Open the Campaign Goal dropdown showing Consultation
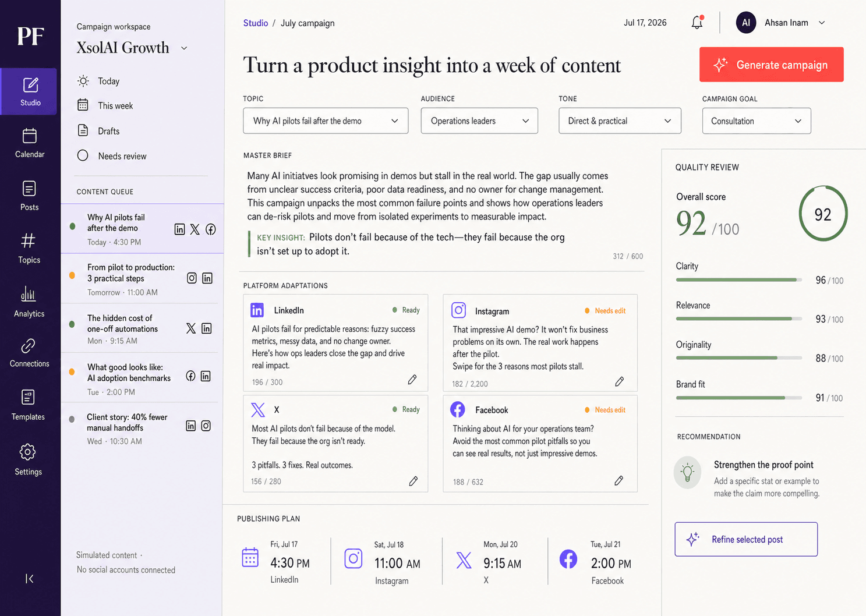The height and width of the screenshot is (616, 866). point(757,121)
